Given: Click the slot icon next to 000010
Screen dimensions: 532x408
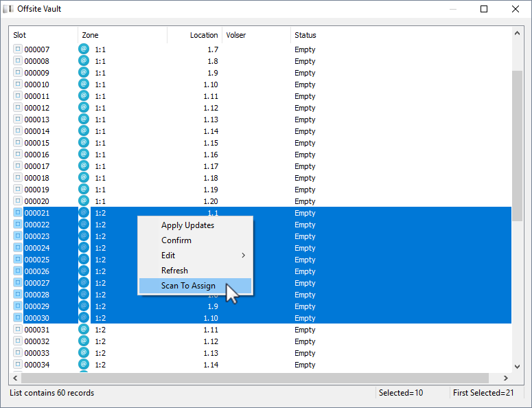Looking at the screenshot, I should tap(18, 84).
